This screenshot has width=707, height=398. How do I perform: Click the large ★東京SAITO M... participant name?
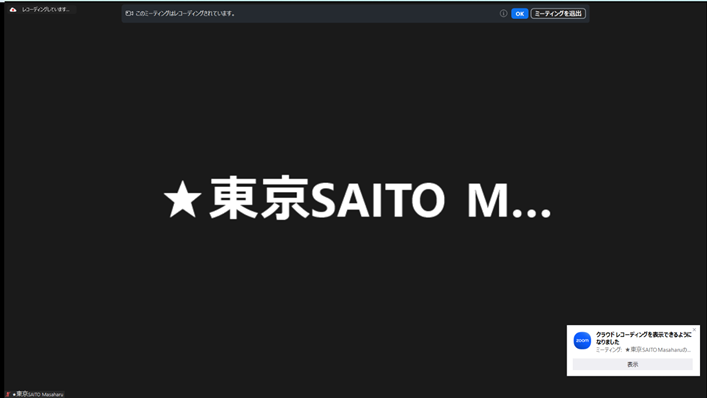357,199
